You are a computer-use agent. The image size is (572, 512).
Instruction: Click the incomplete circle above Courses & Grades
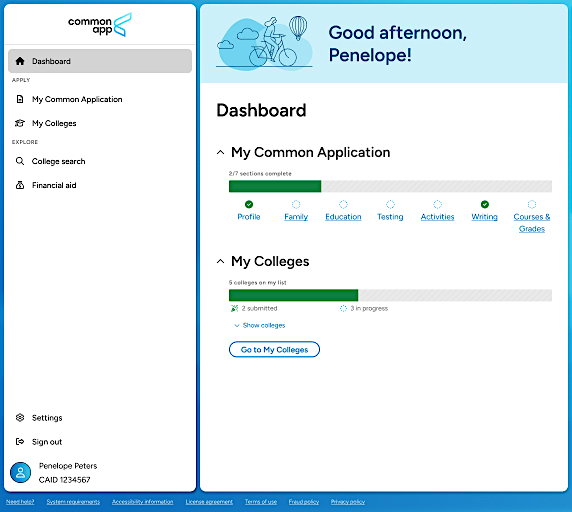532,204
